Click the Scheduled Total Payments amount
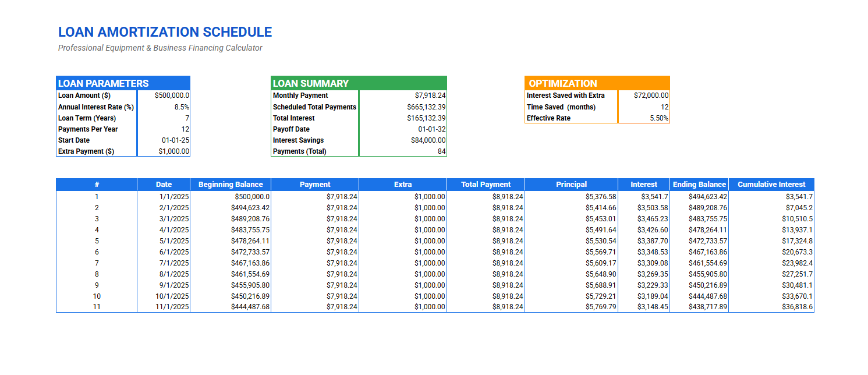Screen dimensions: 868x375 (x=403, y=107)
